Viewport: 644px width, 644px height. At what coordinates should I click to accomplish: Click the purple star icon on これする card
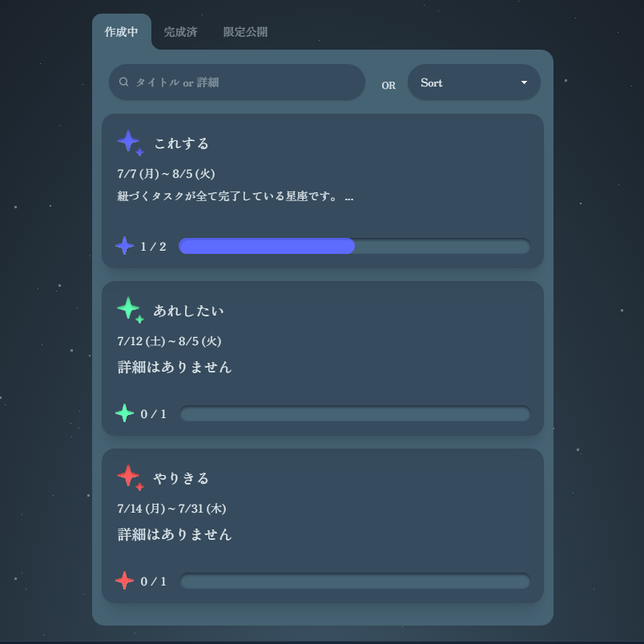[x=128, y=140]
